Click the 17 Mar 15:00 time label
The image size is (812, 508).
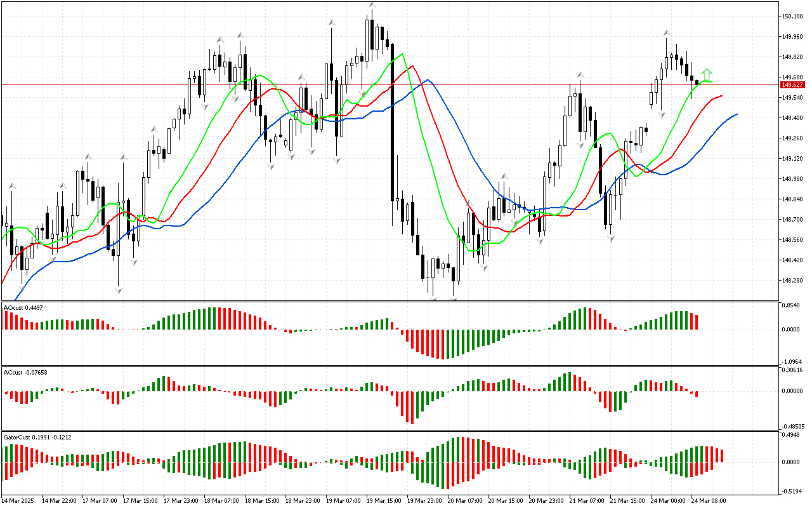pyautogui.click(x=140, y=501)
